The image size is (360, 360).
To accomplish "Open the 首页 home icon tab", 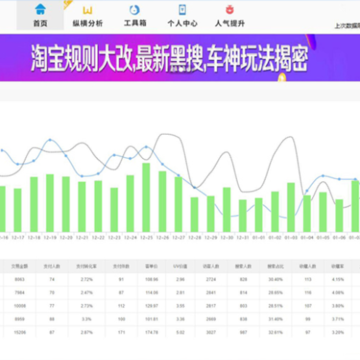I will tap(40, 15).
